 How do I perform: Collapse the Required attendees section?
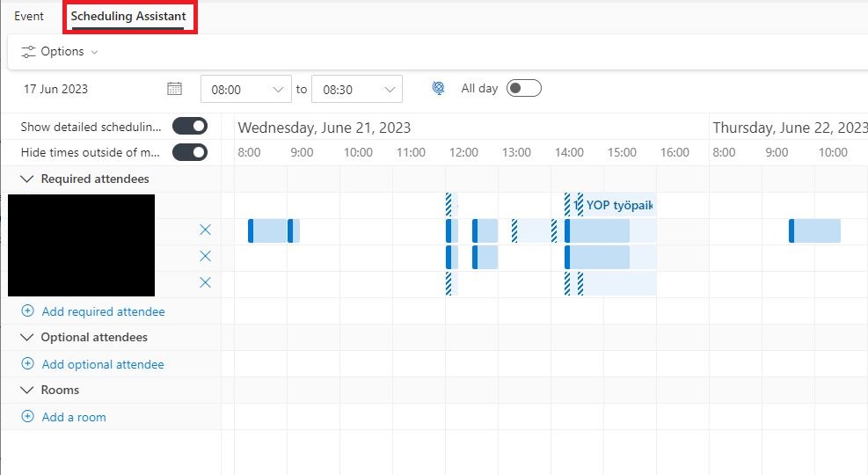point(26,179)
